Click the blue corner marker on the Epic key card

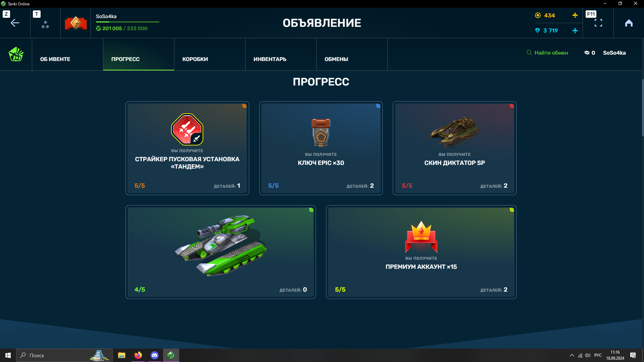pos(378,106)
